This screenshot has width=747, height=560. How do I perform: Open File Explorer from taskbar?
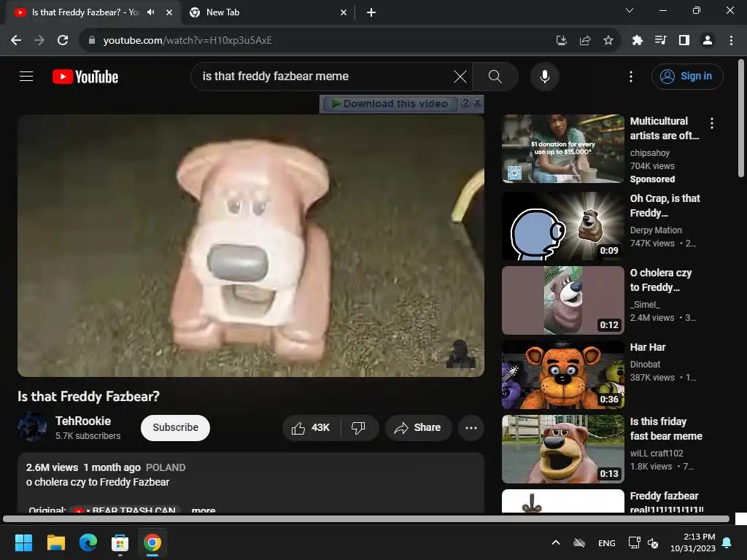(55, 542)
